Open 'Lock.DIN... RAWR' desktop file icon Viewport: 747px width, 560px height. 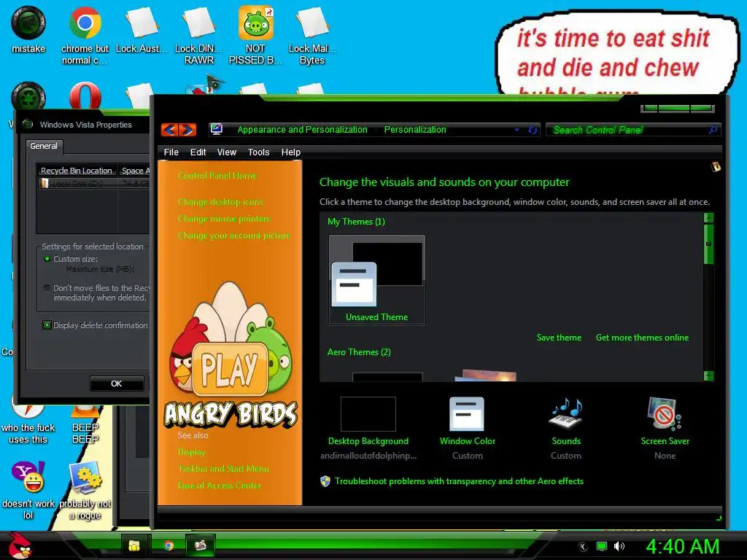pos(198,36)
